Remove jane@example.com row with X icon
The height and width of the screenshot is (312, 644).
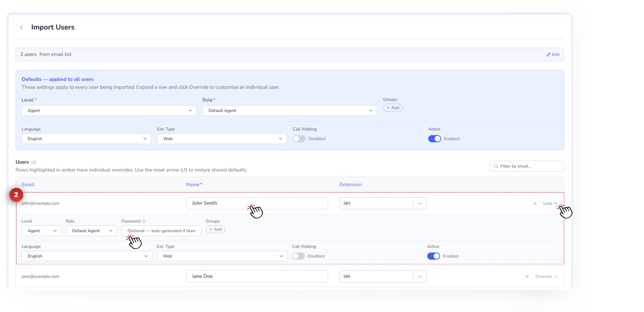point(527,276)
